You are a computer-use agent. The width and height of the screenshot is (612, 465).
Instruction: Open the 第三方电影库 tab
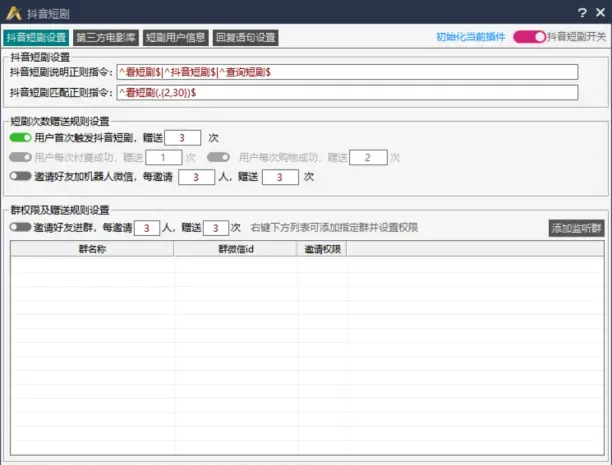click(106, 37)
